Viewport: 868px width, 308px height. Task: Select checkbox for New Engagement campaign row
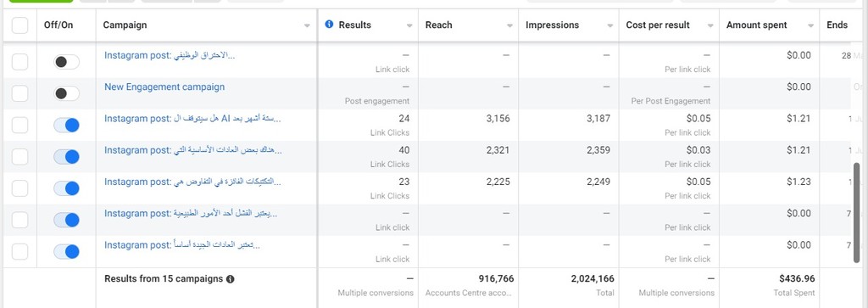pos(20,93)
